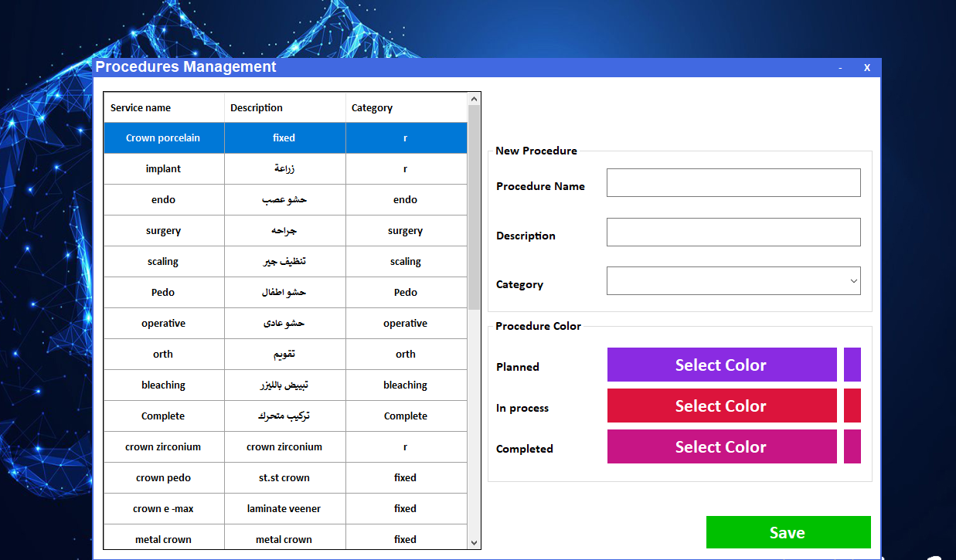Select the crown zirconium service name cell
Viewport: 956px width, 560px height.
tap(164, 447)
